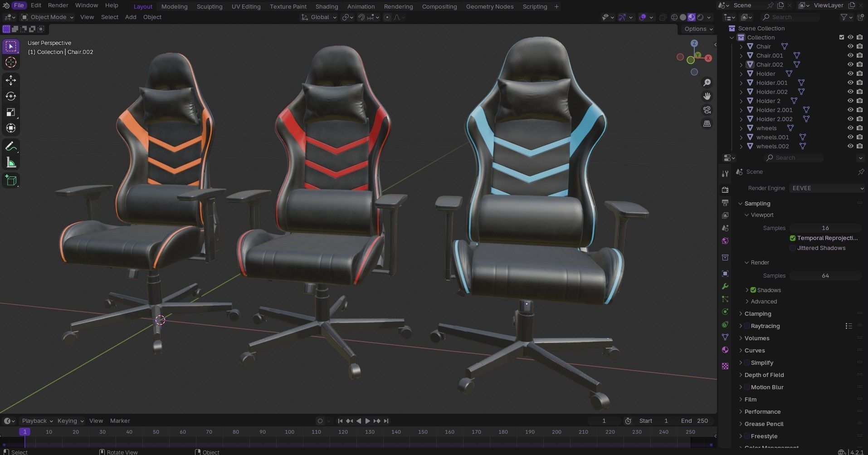Select the Transform tool

[11, 128]
